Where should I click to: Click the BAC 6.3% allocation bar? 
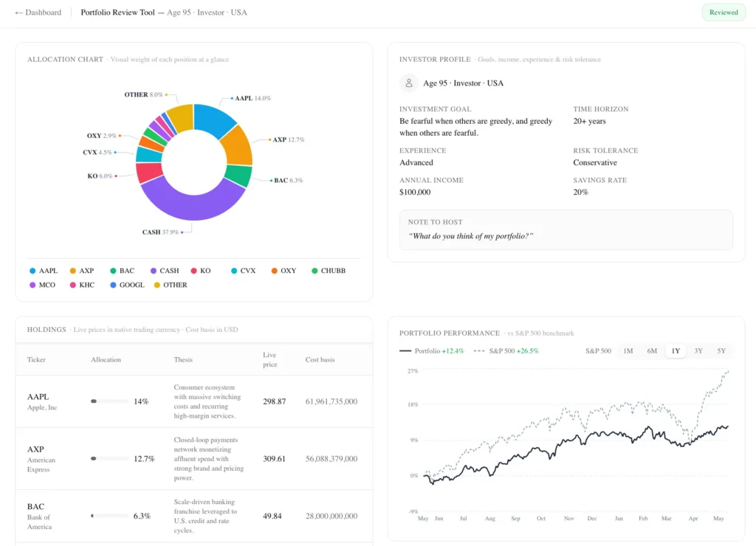pos(109,516)
